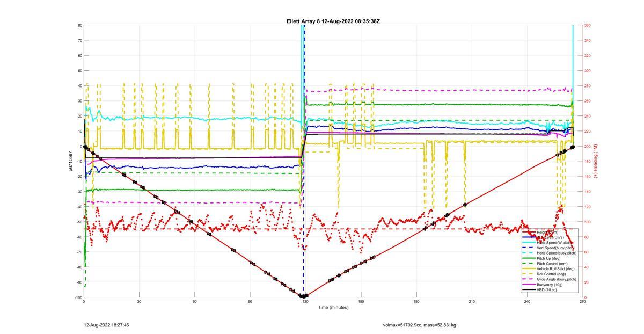Screen dimensions: 644x334
Task: Click the x-axis tick label '240'
Action: (527, 302)
